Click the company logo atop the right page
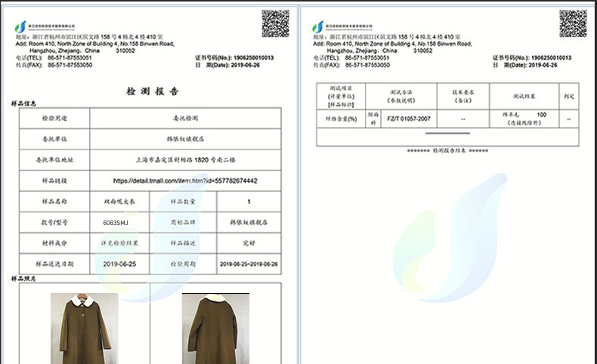597x364 pixels. (318, 27)
